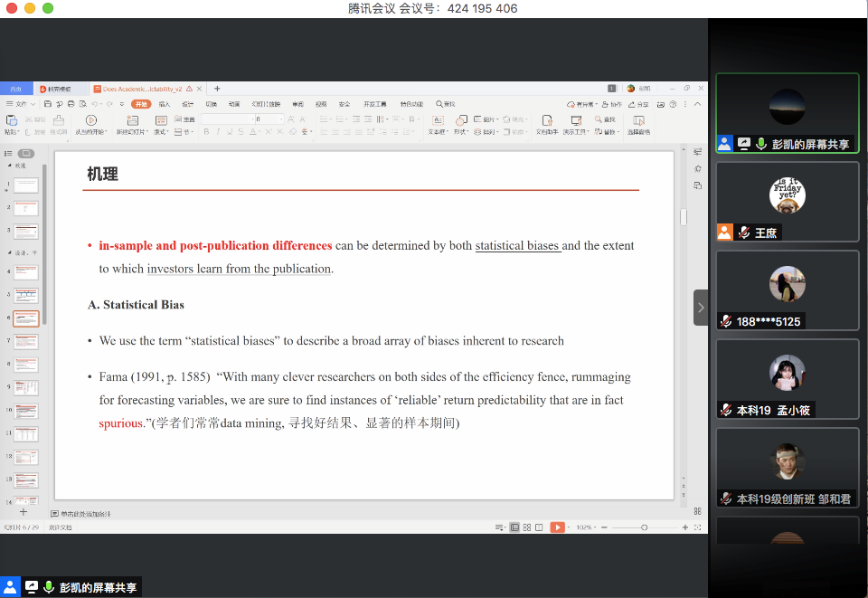Toggle bold formatting
The height and width of the screenshot is (598, 868).
tap(206, 132)
